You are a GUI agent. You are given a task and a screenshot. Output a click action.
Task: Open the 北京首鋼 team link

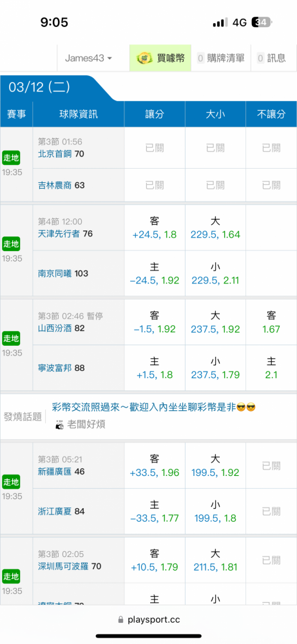tap(55, 154)
